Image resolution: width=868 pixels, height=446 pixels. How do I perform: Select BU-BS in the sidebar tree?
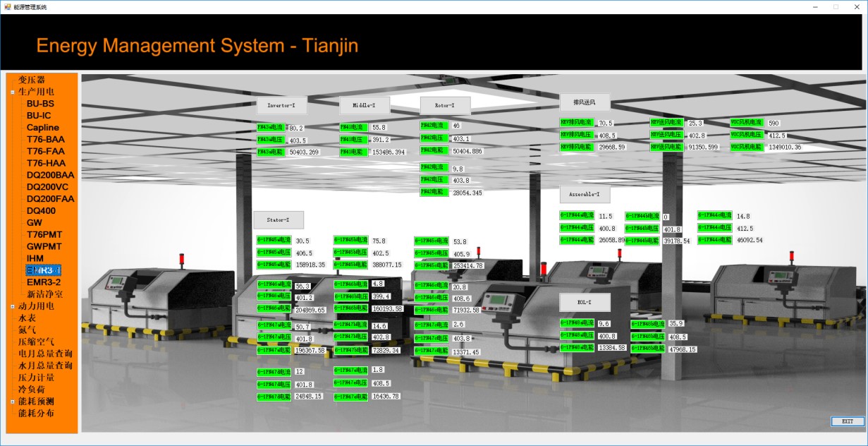click(x=40, y=104)
